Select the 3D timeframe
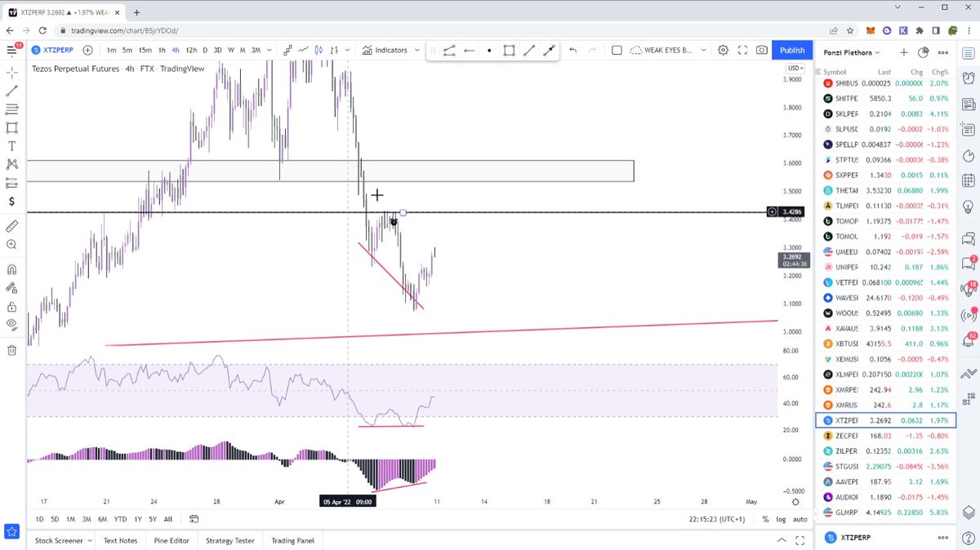The height and width of the screenshot is (550, 980). [x=217, y=50]
